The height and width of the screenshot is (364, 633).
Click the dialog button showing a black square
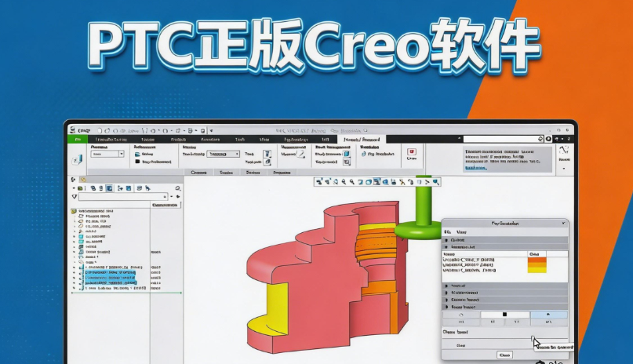pos(504,315)
